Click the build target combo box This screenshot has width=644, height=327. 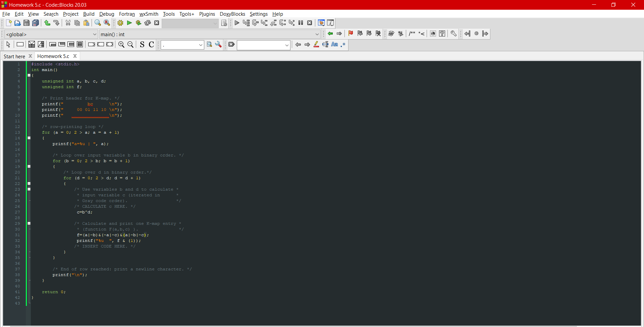[x=190, y=23]
